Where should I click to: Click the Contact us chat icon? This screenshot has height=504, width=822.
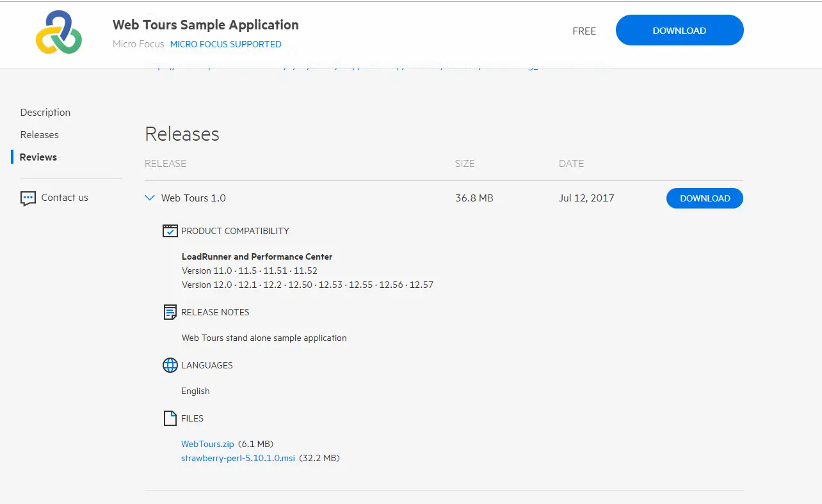(x=28, y=198)
